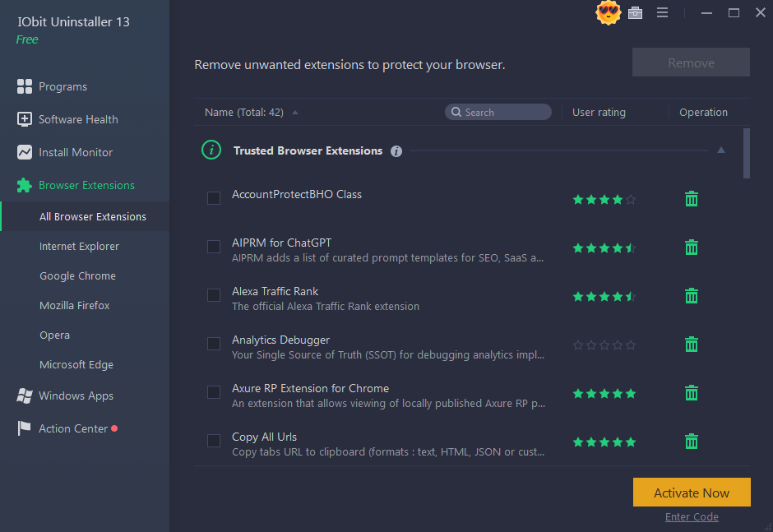Check the AccountProtectBHO Class checkbox

pyautogui.click(x=214, y=198)
